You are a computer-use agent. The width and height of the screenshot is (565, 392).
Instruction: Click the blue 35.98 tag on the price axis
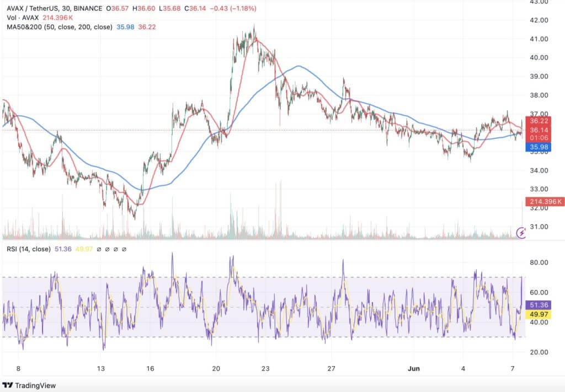539,147
